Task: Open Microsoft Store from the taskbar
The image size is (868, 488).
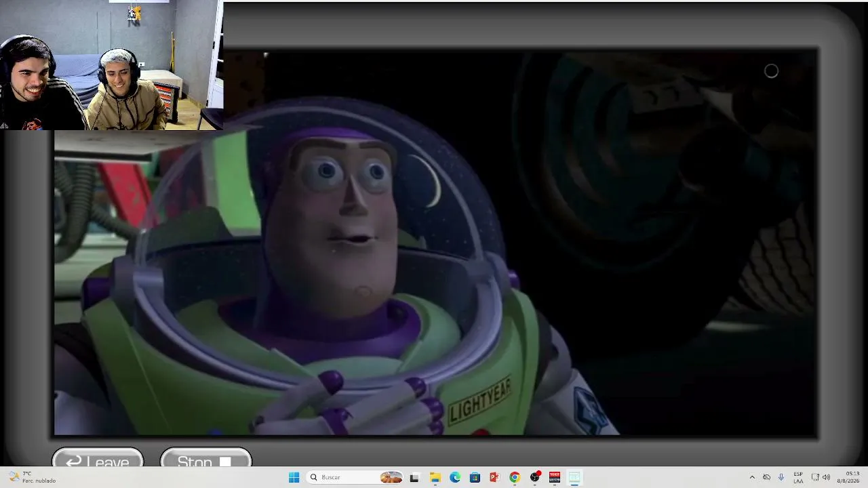Action: click(x=475, y=477)
